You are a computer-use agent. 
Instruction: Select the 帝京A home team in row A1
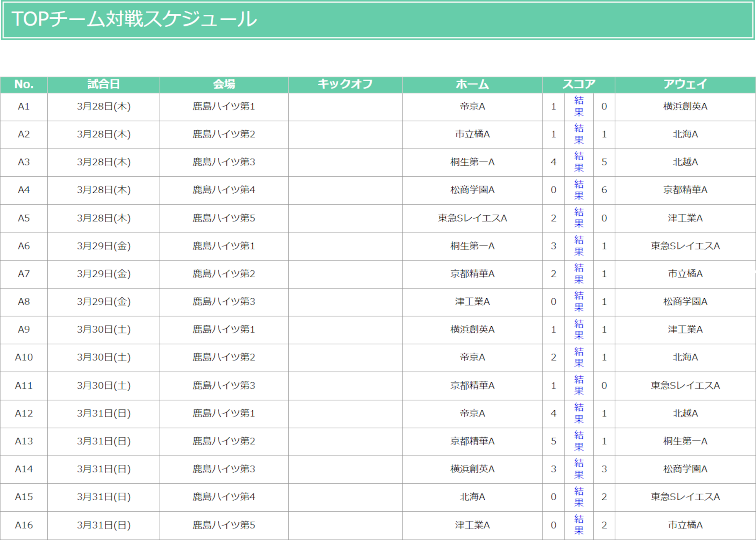click(x=472, y=107)
